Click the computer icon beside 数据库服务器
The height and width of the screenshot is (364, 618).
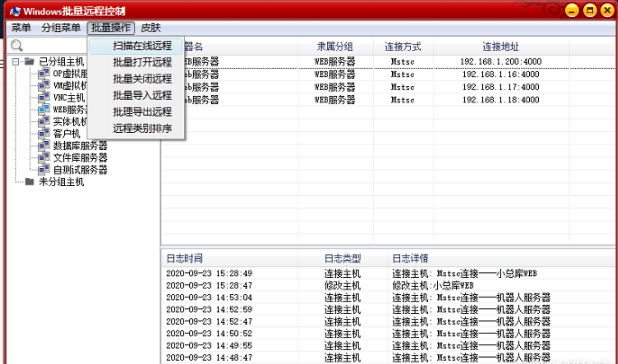coord(44,146)
